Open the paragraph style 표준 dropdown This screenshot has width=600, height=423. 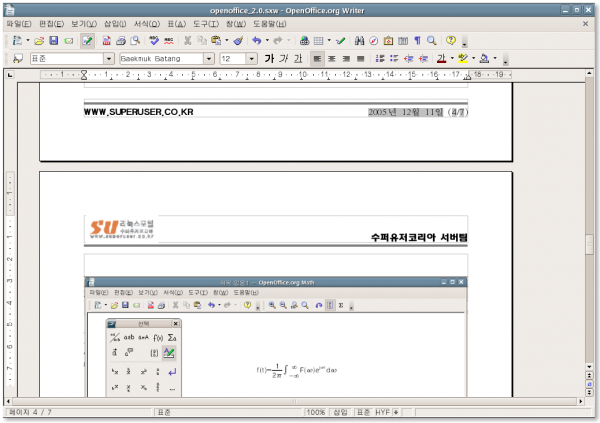(x=109, y=59)
